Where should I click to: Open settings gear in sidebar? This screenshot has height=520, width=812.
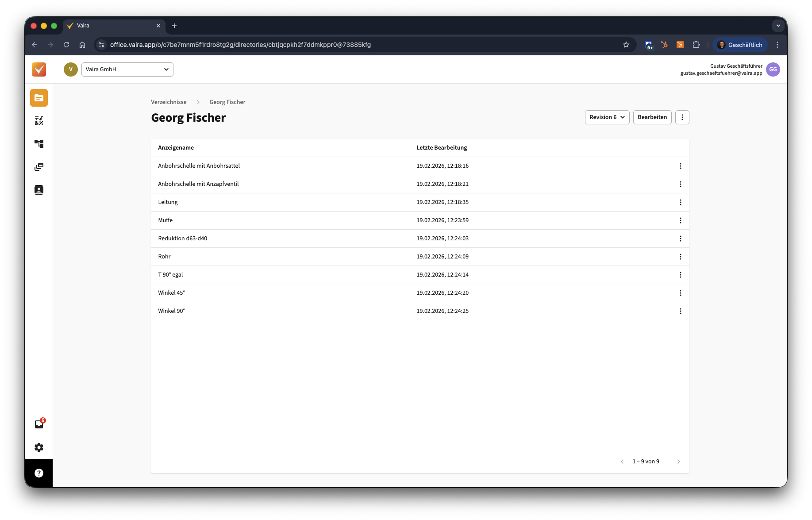coord(39,447)
